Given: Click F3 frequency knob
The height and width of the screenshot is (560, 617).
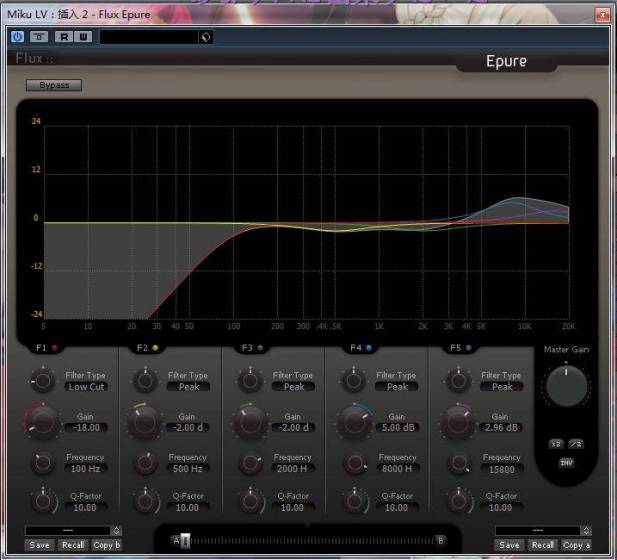Looking at the screenshot, I should coord(250,463).
